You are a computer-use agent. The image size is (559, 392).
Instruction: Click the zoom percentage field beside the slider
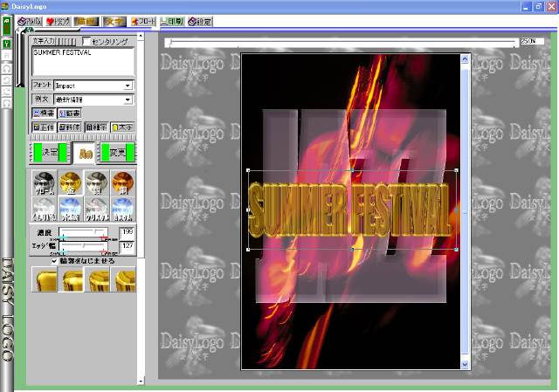pos(532,41)
